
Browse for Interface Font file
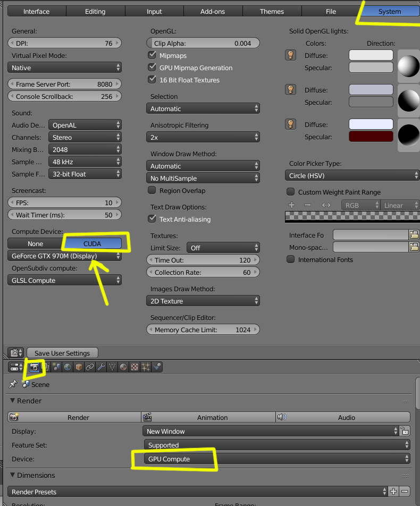pyautogui.click(x=414, y=234)
